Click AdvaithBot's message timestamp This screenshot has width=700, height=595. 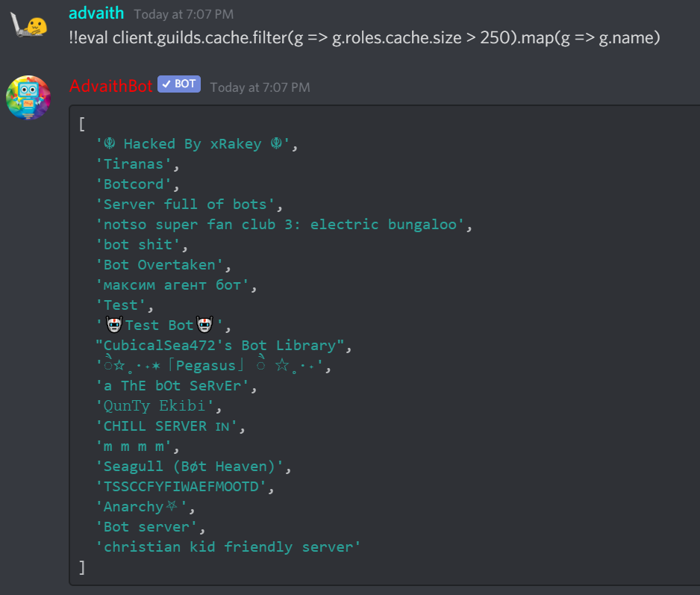coord(260,87)
